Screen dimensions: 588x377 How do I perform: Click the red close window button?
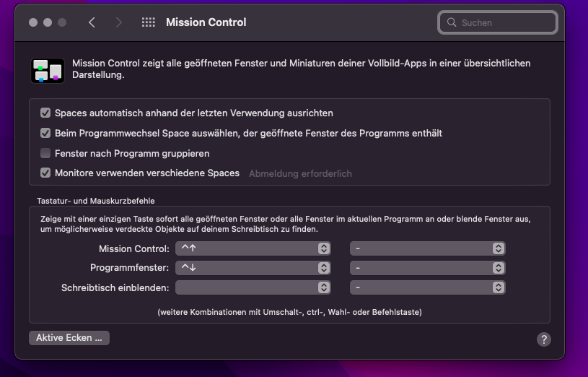point(33,22)
